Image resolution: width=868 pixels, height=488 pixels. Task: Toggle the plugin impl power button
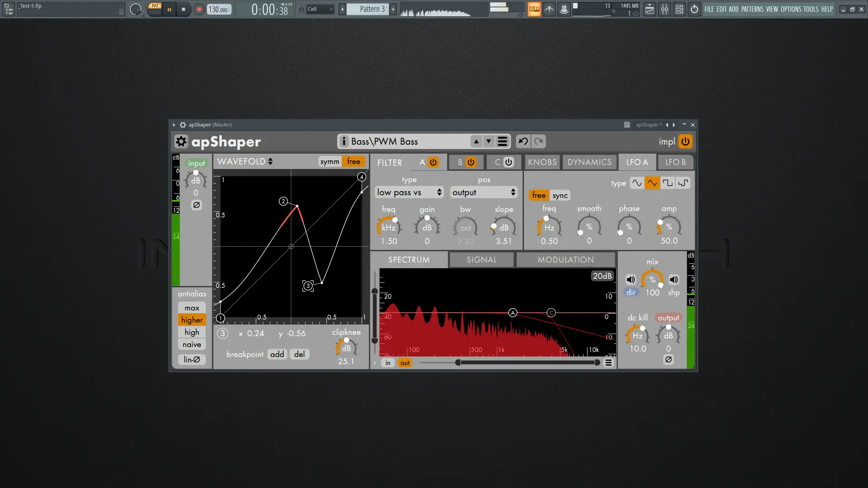point(685,142)
